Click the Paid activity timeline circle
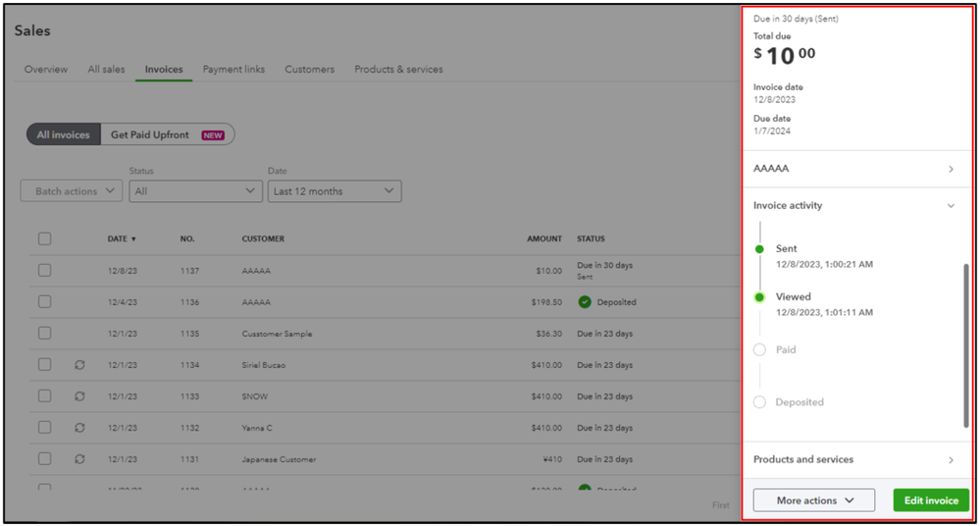 click(759, 349)
